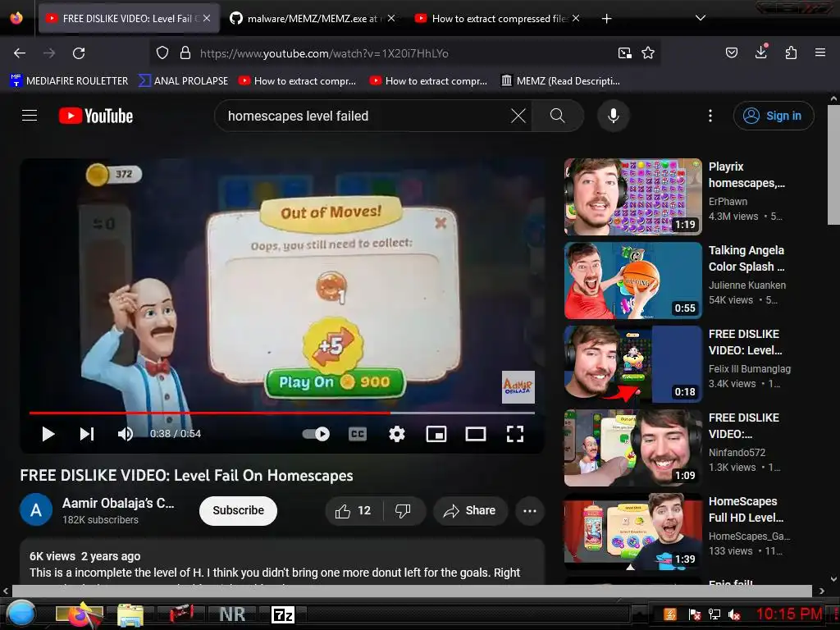The image size is (840, 630).
Task: Open YouTube guide hamburger menu
Action: 30,116
